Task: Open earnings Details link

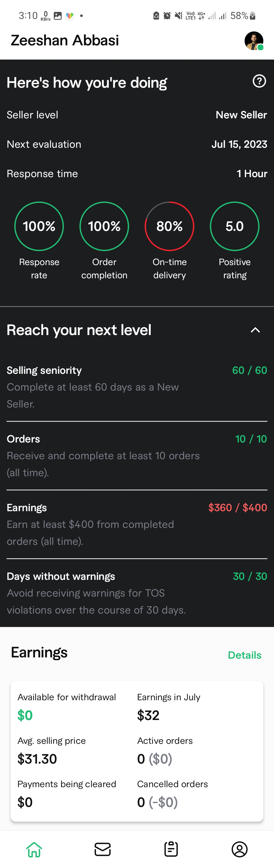Action: 244,655
